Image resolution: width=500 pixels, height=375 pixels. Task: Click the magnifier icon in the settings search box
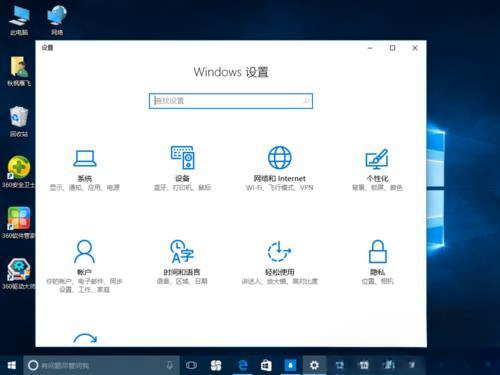tap(306, 100)
